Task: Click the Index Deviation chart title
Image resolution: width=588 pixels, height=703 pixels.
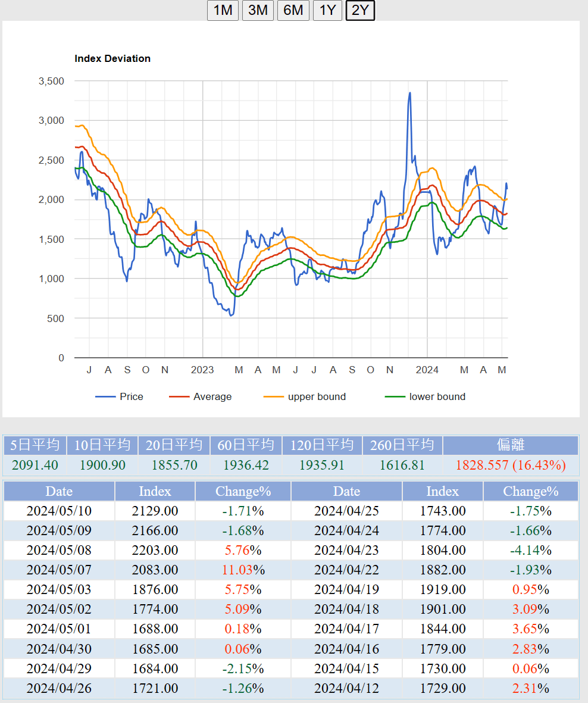Action: (112, 58)
